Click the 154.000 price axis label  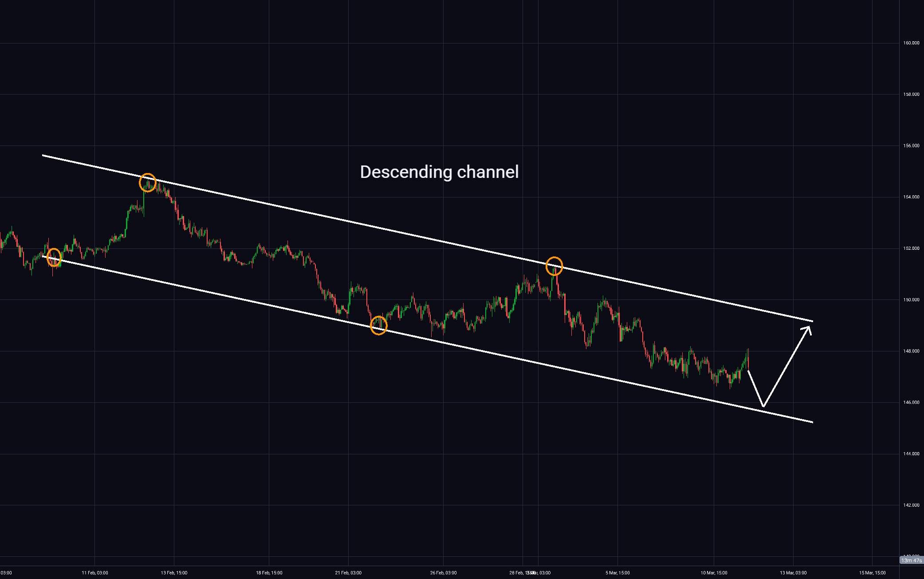[x=911, y=197]
